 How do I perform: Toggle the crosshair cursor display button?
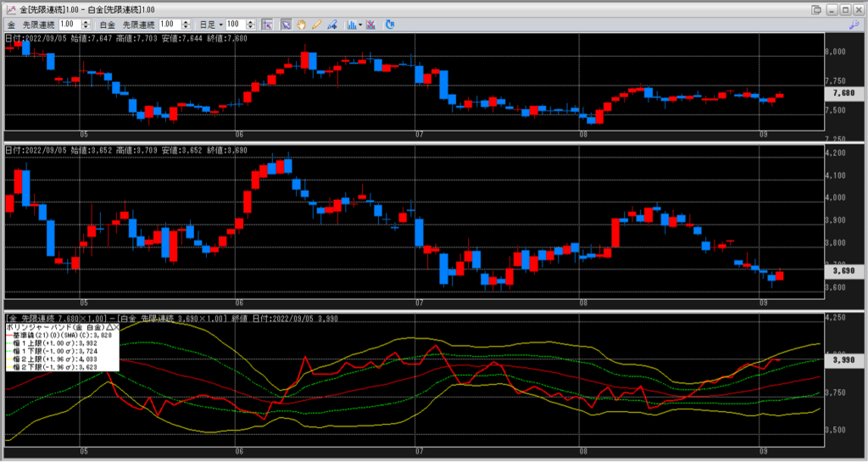(267, 25)
